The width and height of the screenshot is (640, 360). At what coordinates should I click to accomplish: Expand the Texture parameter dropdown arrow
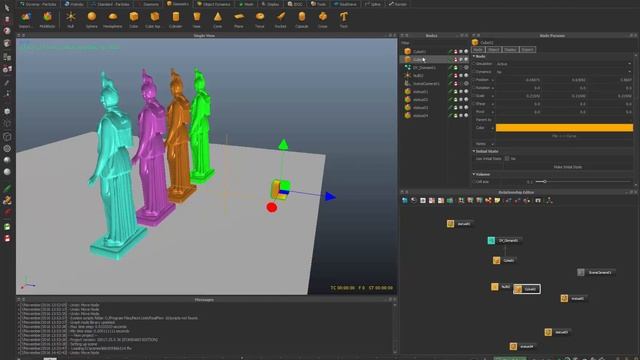pyautogui.click(x=493, y=144)
